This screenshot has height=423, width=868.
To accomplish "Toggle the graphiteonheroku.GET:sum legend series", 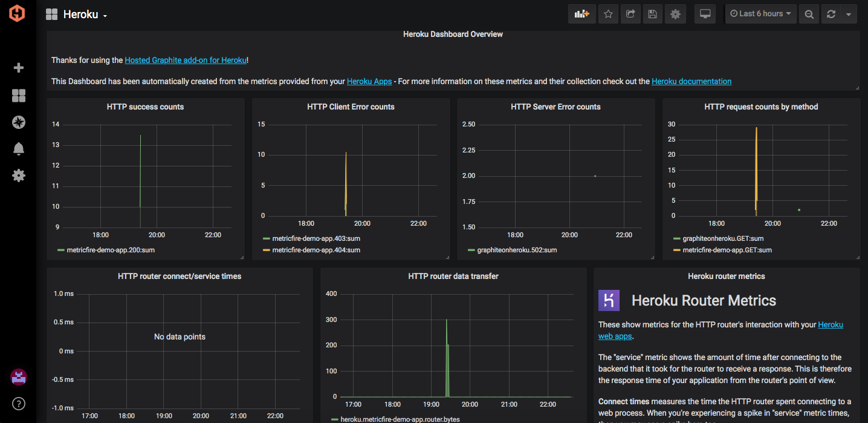I will [723, 239].
